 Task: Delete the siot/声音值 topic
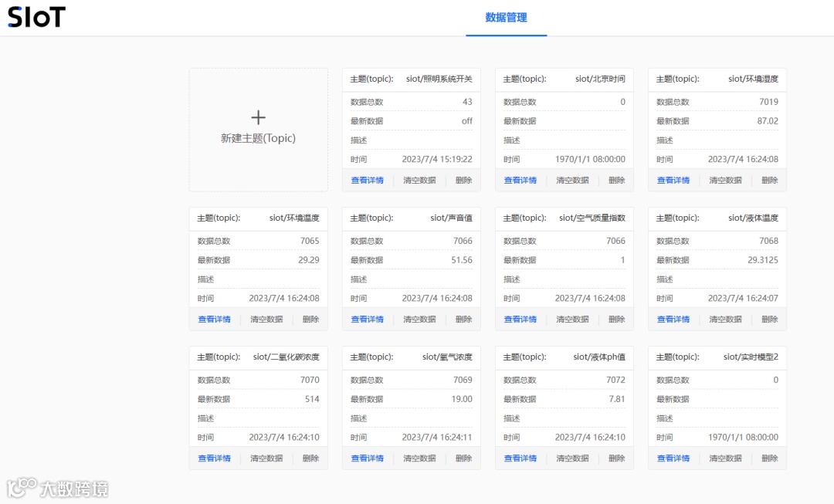coord(464,320)
